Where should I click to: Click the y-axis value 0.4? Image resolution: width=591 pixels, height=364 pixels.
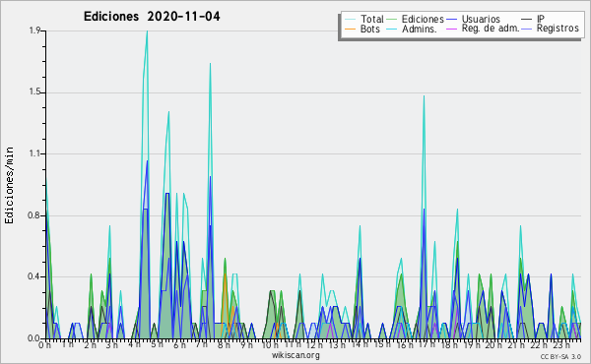point(34,276)
